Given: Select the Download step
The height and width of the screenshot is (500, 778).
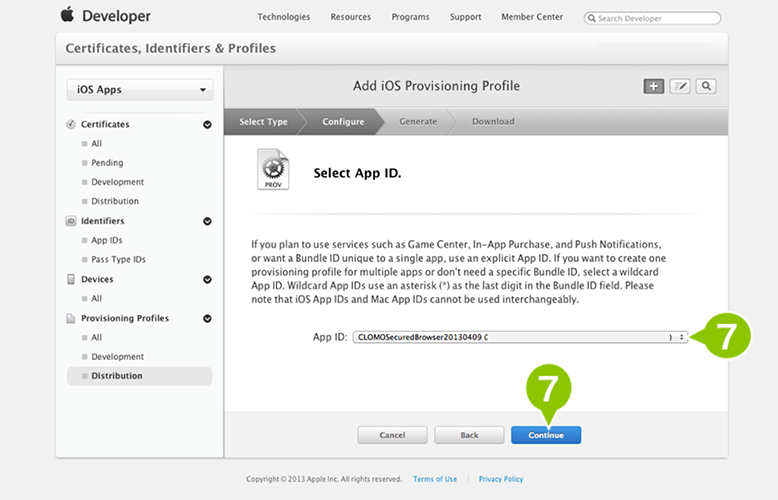Looking at the screenshot, I should (493, 122).
